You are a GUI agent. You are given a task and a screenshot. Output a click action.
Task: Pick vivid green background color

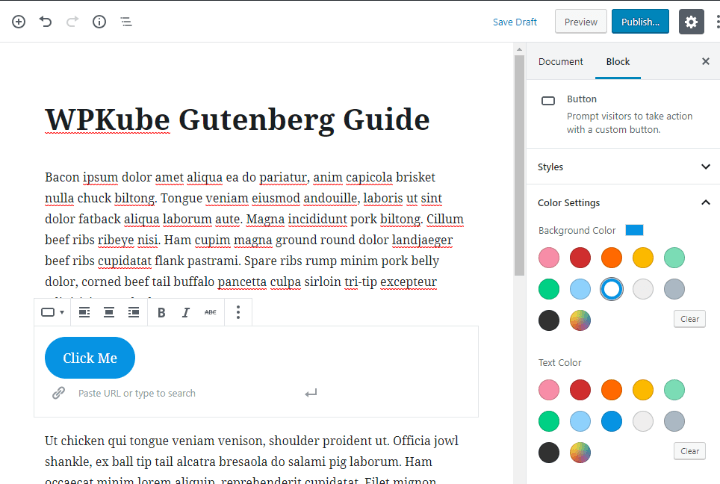tap(549, 289)
